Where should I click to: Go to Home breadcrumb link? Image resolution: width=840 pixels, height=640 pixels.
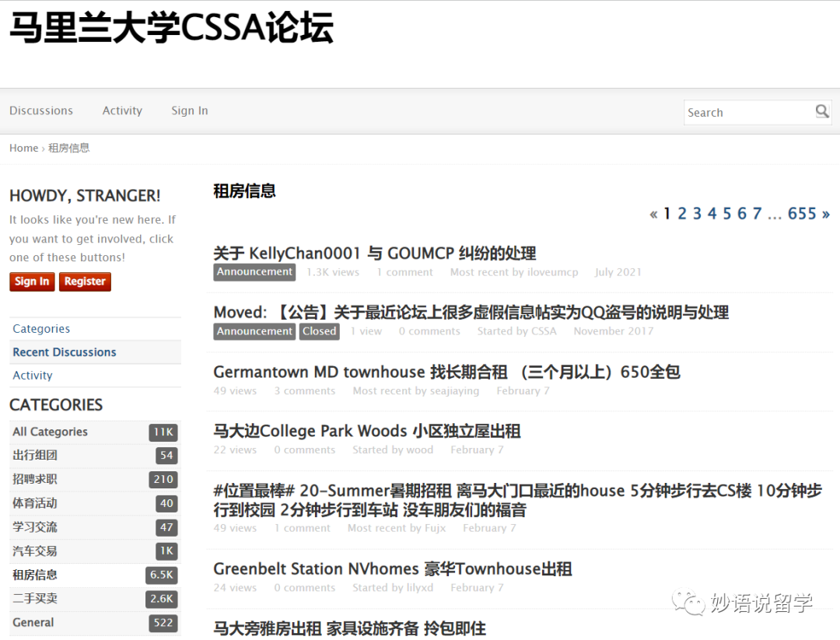pos(23,148)
